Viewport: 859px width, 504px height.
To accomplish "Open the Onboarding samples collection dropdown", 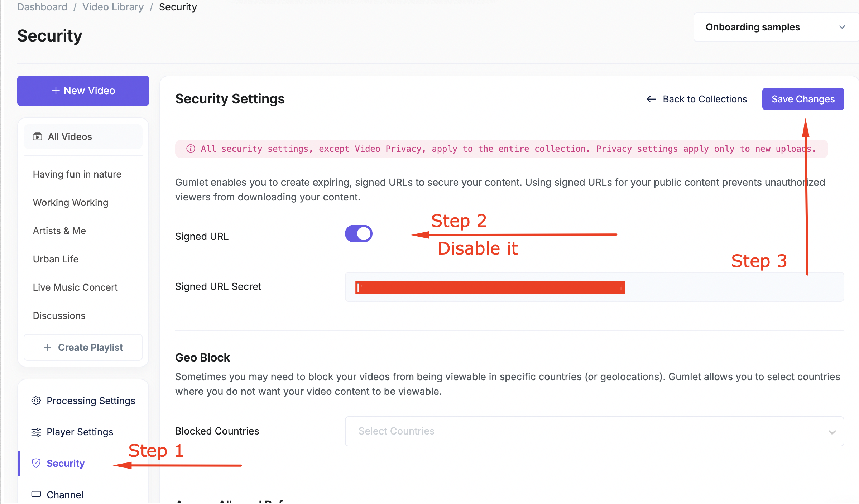I will tap(776, 27).
